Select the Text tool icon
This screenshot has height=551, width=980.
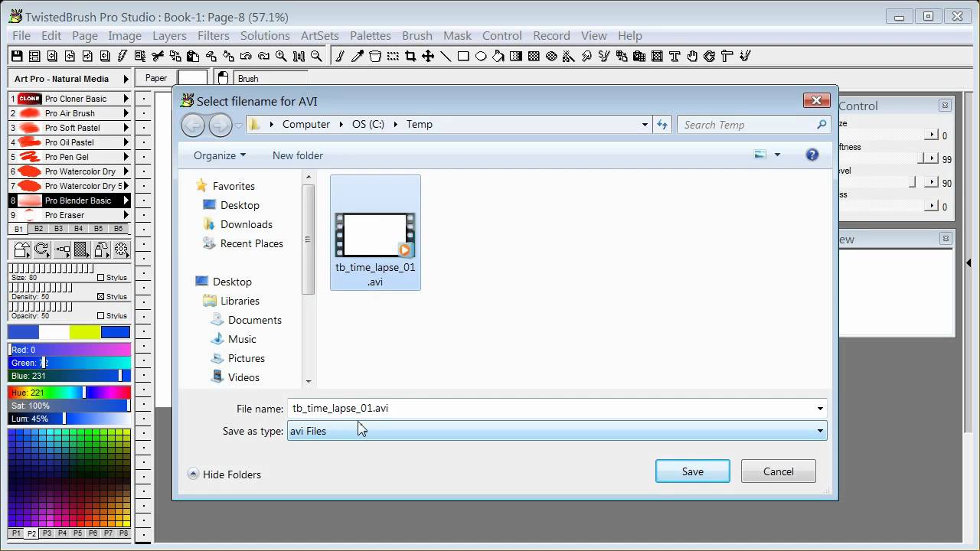pyautogui.click(x=675, y=56)
